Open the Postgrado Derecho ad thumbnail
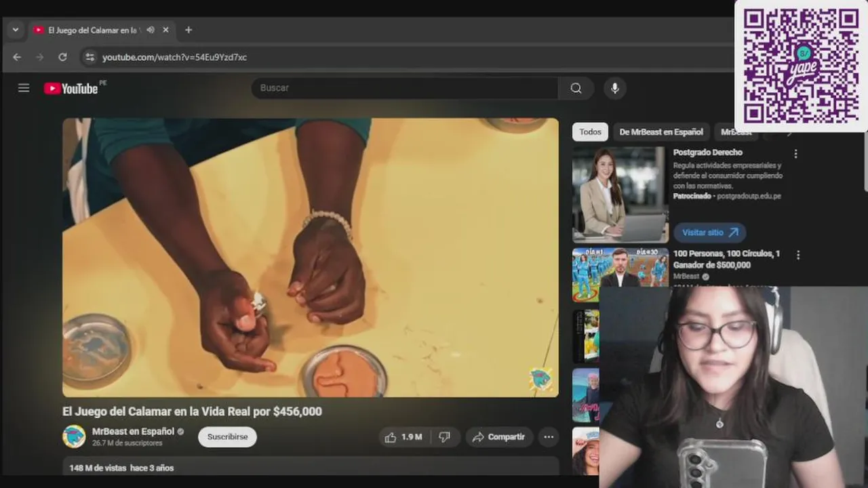This screenshot has width=868, height=488. [620, 195]
